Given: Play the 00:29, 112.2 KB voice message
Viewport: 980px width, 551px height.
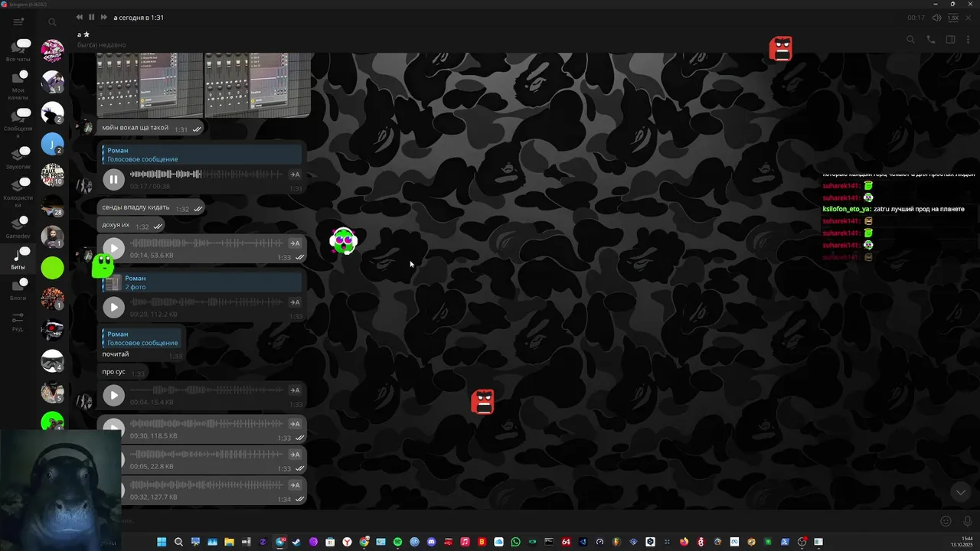Looking at the screenshot, I should (113, 307).
